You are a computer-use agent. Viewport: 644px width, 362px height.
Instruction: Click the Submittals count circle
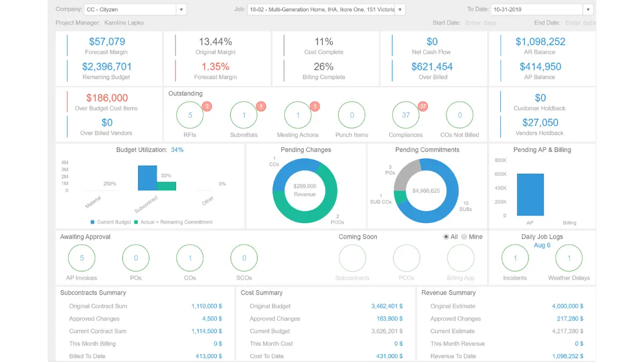click(x=244, y=115)
